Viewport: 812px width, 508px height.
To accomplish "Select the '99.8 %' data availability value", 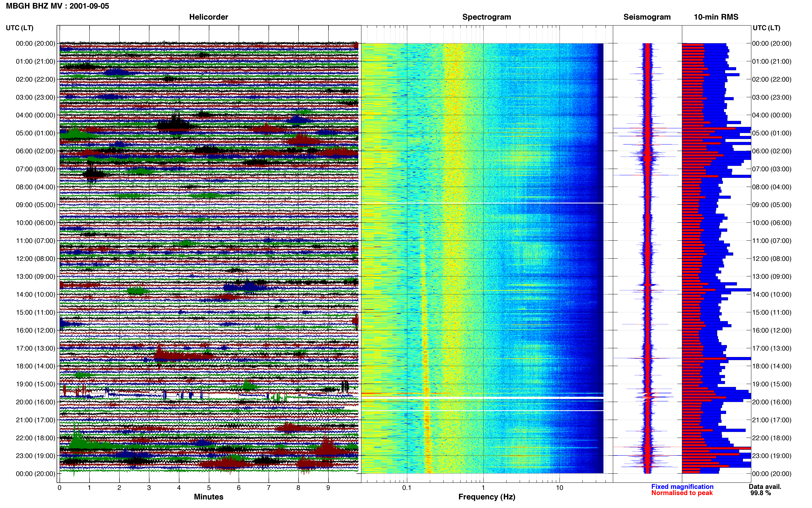I will coord(761,493).
